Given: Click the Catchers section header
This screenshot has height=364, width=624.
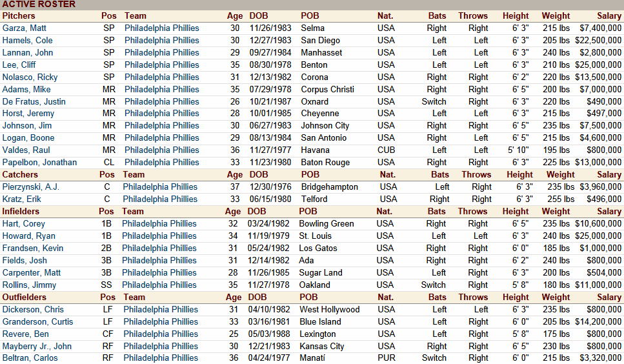Looking at the screenshot, I should 20,175.
